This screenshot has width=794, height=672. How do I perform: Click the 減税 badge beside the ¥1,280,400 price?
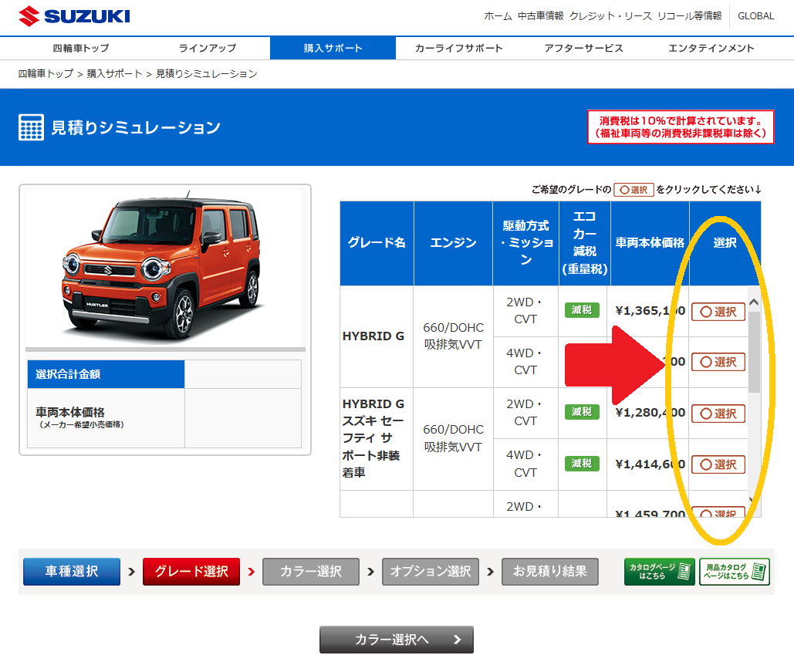582,412
